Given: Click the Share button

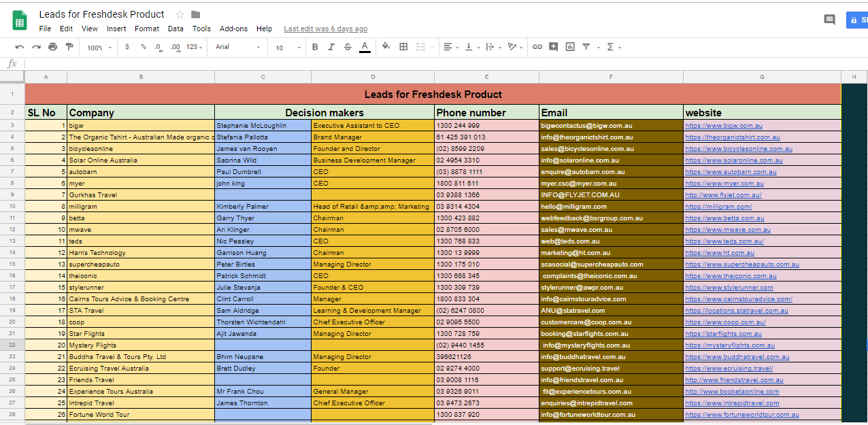Looking at the screenshot, I should 858,20.
